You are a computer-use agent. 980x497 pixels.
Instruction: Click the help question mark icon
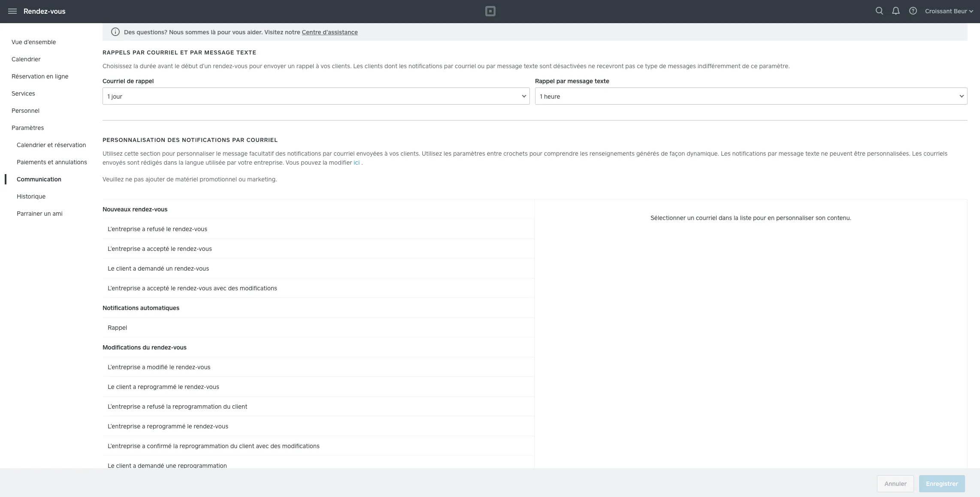pyautogui.click(x=913, y=11)
